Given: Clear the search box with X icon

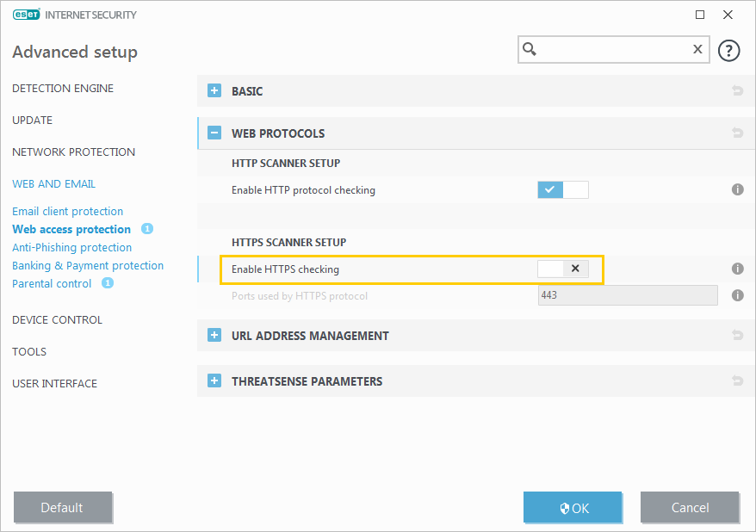Looking at the screenshot, I should 697,50.
